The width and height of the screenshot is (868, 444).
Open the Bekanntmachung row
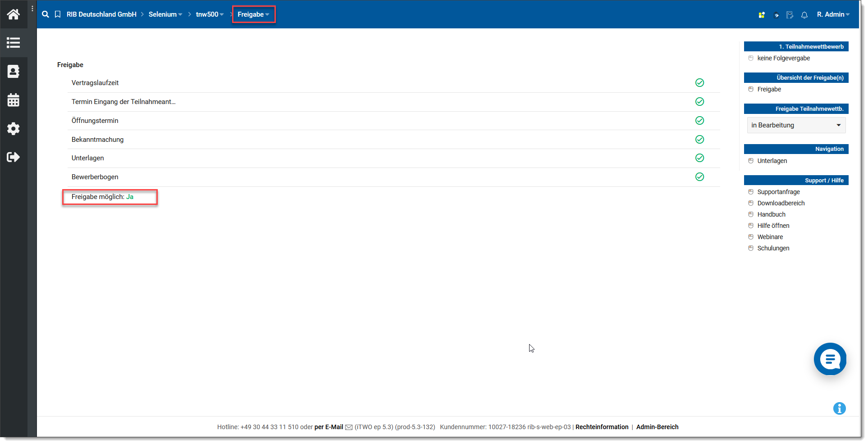coord(394,140)
